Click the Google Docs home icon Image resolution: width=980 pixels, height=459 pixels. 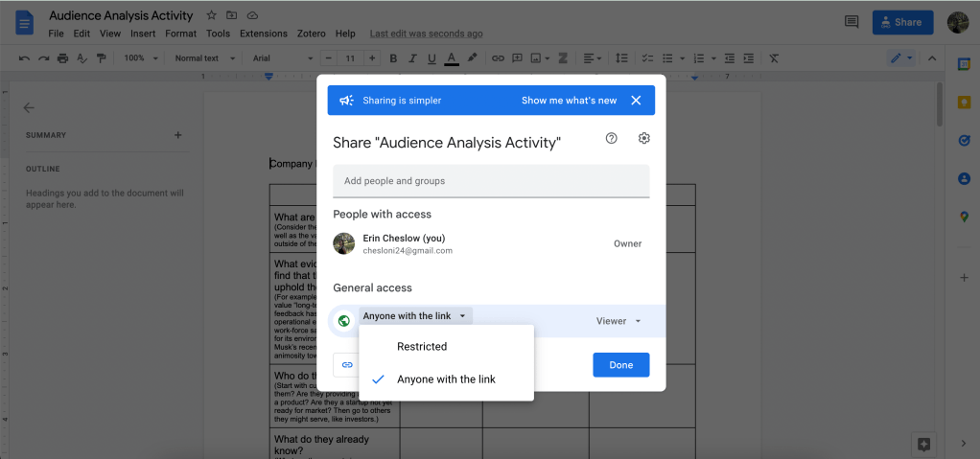[x=24, y=23]
